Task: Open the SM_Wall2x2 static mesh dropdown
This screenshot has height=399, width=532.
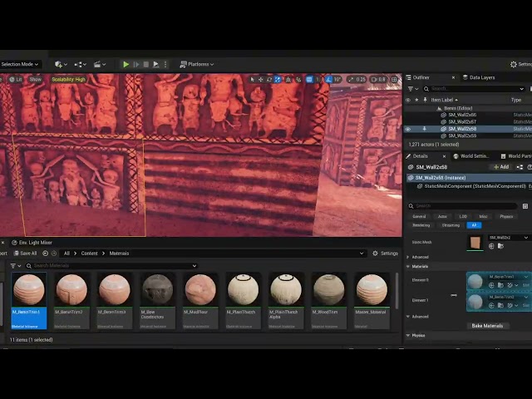Action: tap(509, 238)
